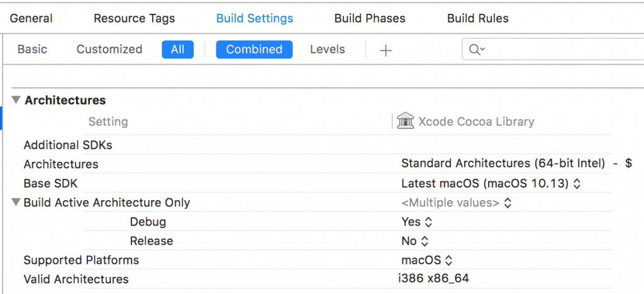Screen dimensions: 644x294
Task: Open the Build Rules tab
Action: pyautogui.click(x=478, y=18)
